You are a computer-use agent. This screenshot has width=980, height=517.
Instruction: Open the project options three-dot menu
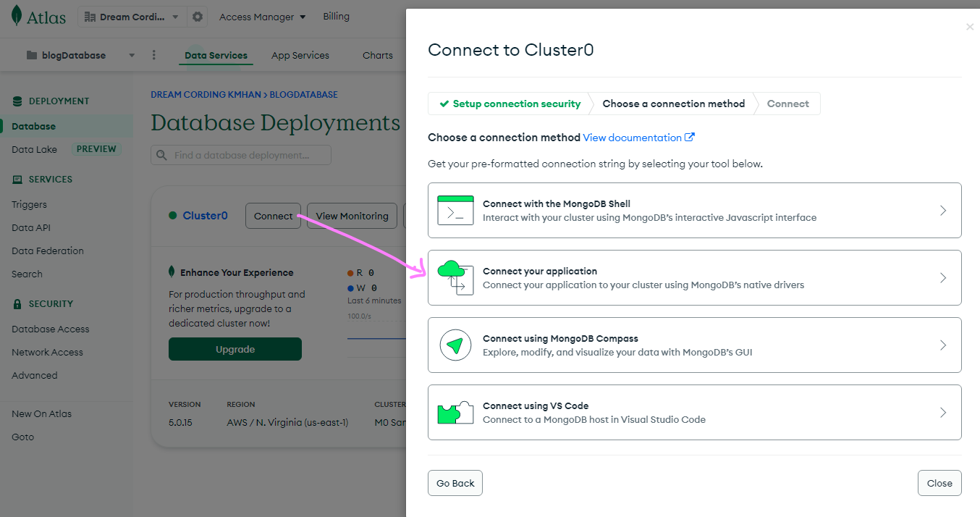coord(153,55)
